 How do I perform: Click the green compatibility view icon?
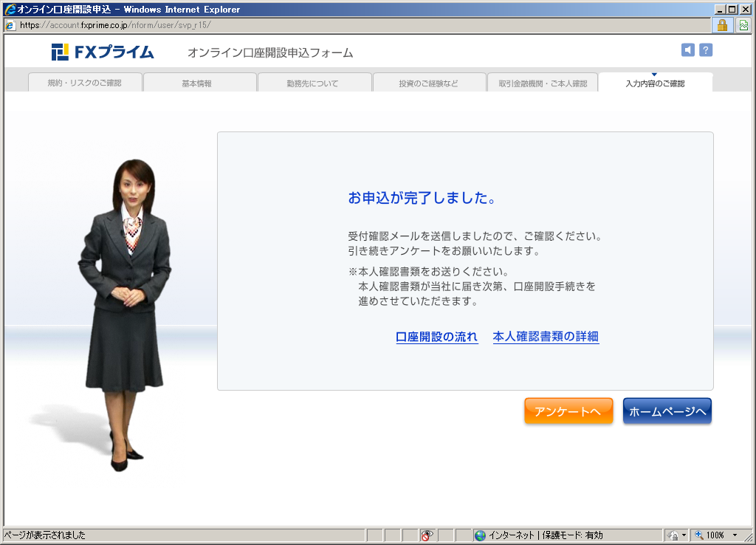(x=743, y=24)
